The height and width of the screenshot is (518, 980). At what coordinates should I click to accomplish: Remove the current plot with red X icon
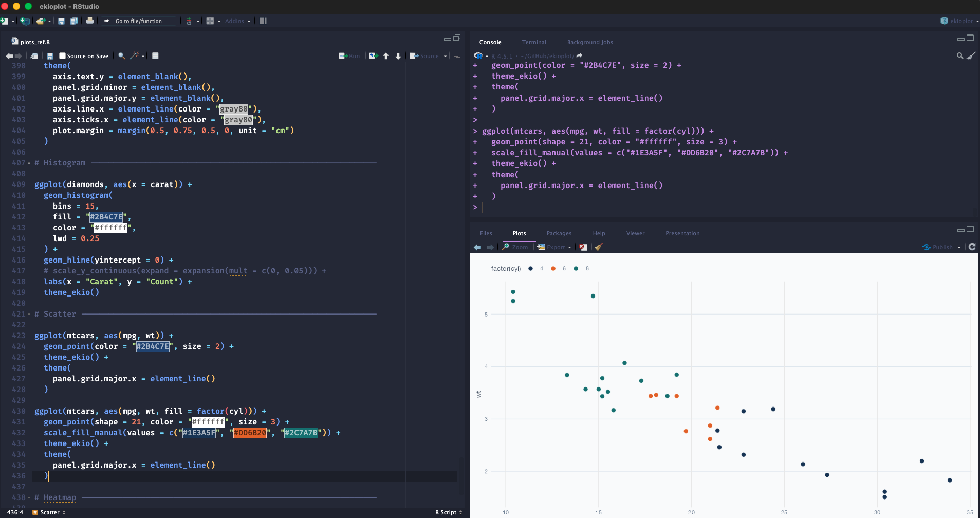583,247
